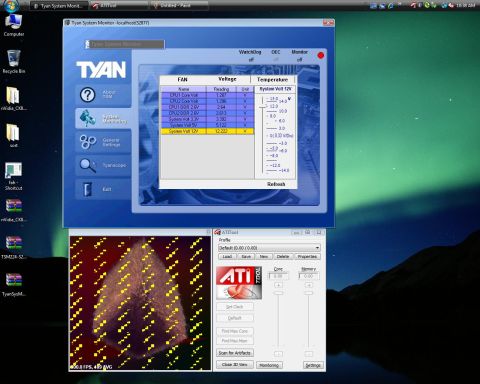Click the plus stepper above Core slider
Viewport: 480px width, 384px height.
point(278,285)
